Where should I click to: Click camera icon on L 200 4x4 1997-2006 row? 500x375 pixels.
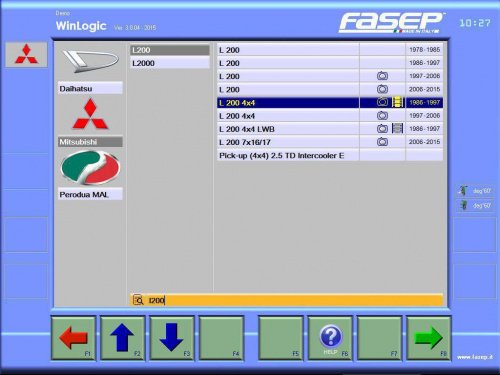tap(382, 116)
